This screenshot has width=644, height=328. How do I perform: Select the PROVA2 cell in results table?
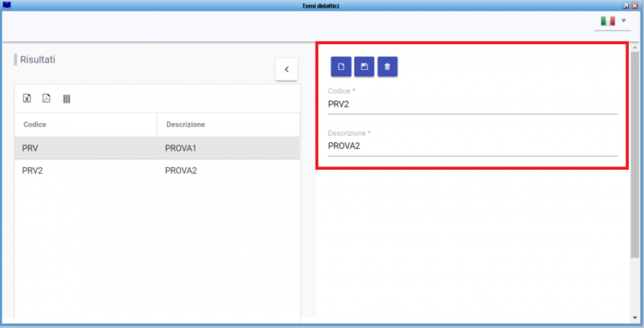click(228, 170)
